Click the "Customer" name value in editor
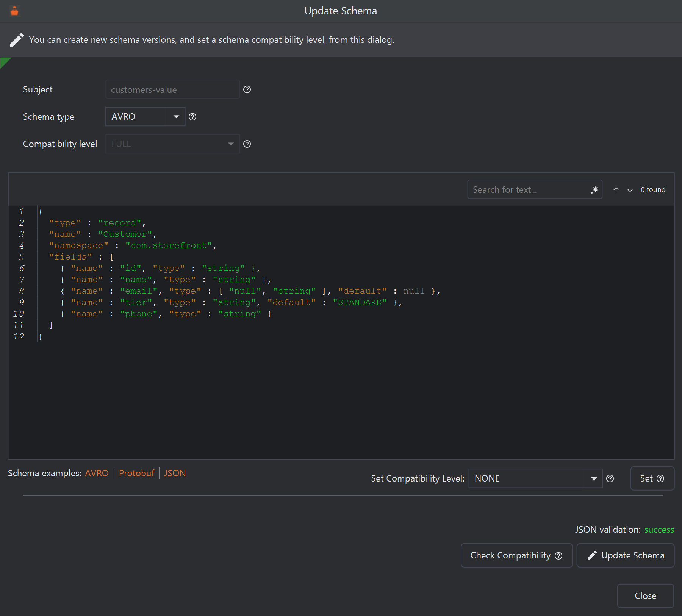This screenshot has width=682, height=616. [x=125, y=234]
